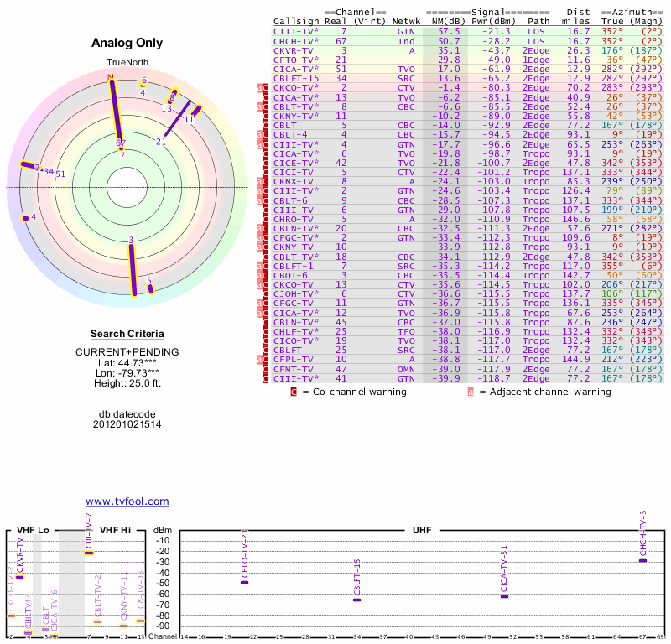Click the CKVR-TV marker in VHF Lo chart
671x644 pixels.
pos(20,577)
